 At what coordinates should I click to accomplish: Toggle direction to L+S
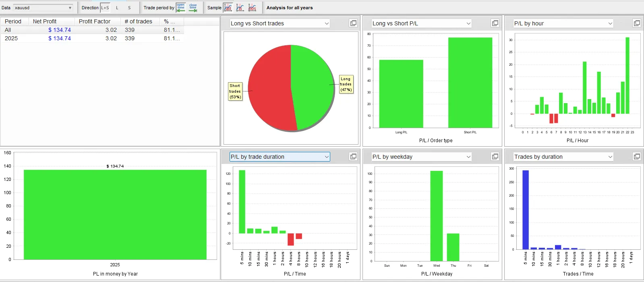coord(105,8)
